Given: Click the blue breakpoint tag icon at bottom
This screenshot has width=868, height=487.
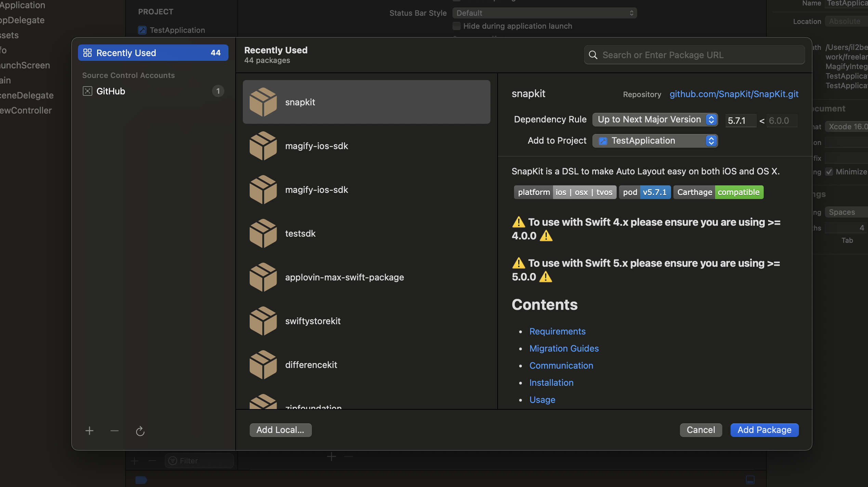Looking at the screenshot, I should pyautogui.click(x=141, y=480).
